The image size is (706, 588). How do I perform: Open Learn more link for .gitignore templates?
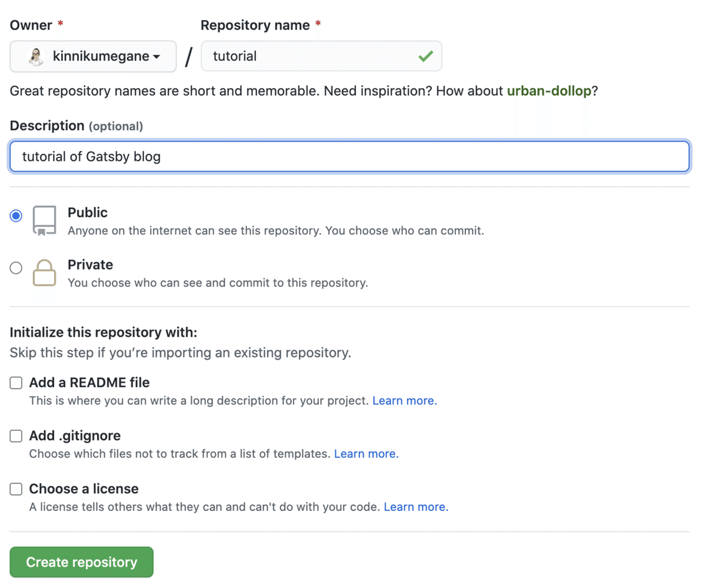367,454
